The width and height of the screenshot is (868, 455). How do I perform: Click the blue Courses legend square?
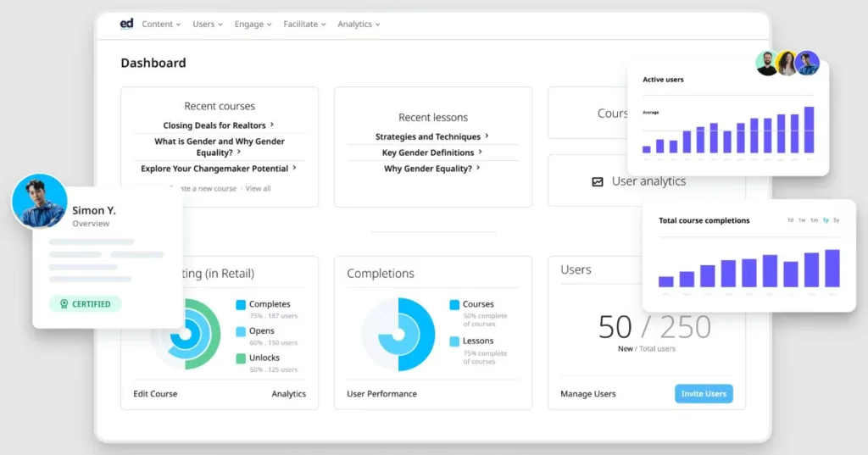(x=454, y=304)
